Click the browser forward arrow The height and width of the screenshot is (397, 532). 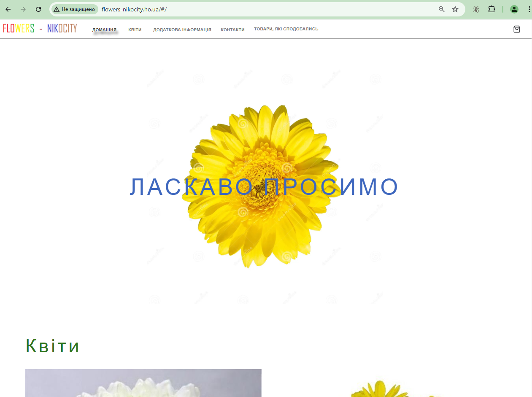23,9
